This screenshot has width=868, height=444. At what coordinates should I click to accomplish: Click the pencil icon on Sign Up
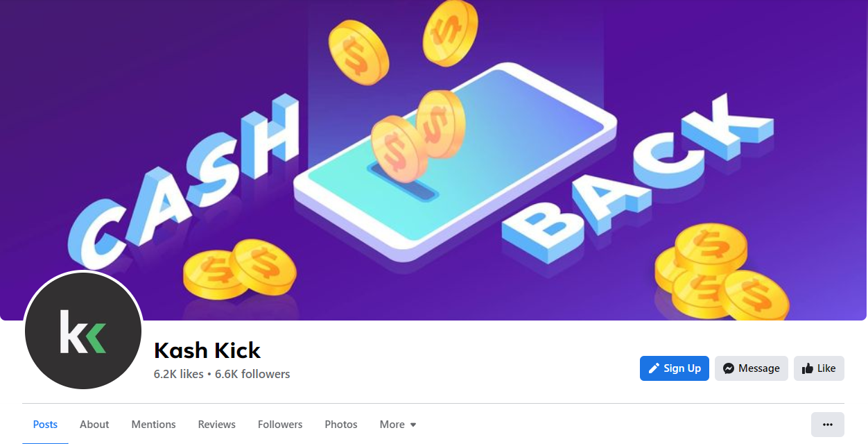click(x=654, y=368)
